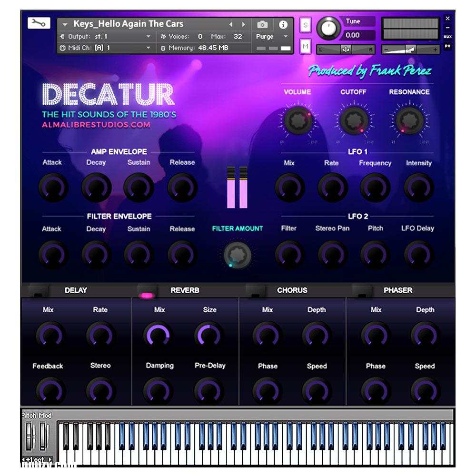Go to next preset arrow
The image size is (476, 476).
(x=243, y=24)
